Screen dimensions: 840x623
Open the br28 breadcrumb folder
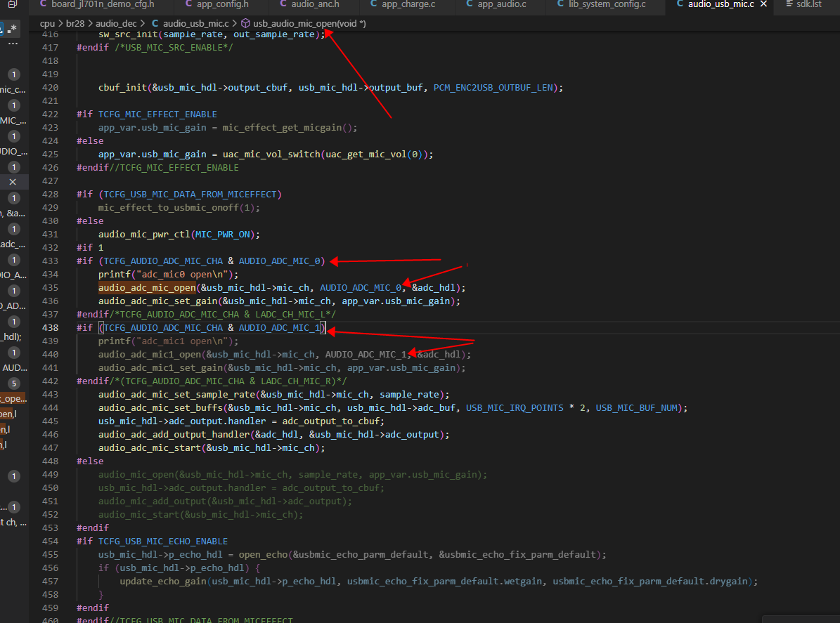(75, 24)
